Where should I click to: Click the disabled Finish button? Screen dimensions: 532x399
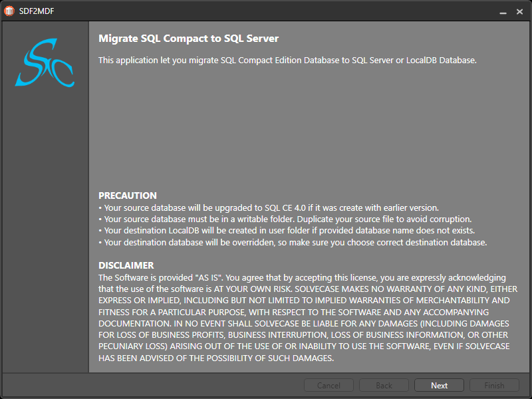pyautogui.click(x=494, y=386)
